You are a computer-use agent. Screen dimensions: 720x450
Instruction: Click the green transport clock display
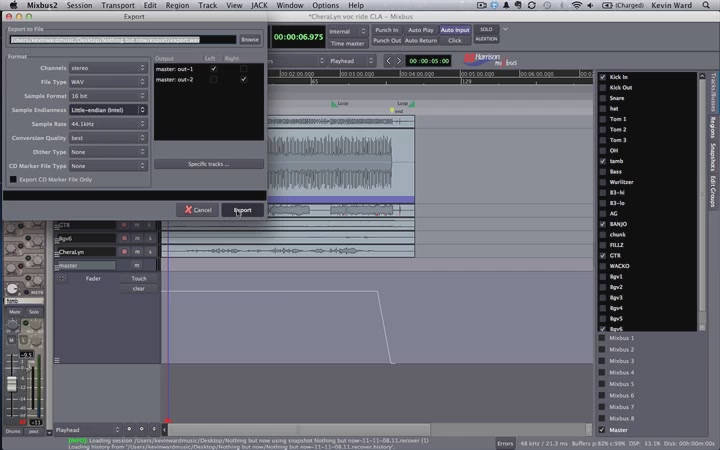coord(298,37)
